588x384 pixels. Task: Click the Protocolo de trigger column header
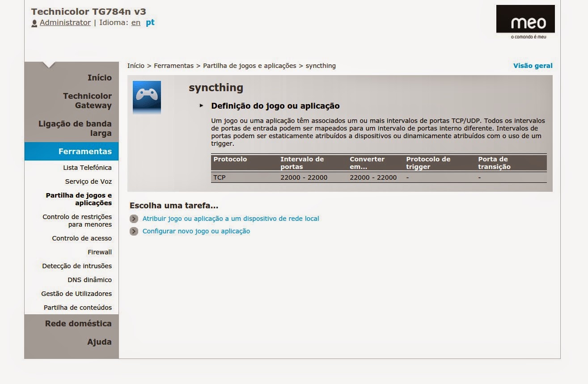tap(428, 163)
